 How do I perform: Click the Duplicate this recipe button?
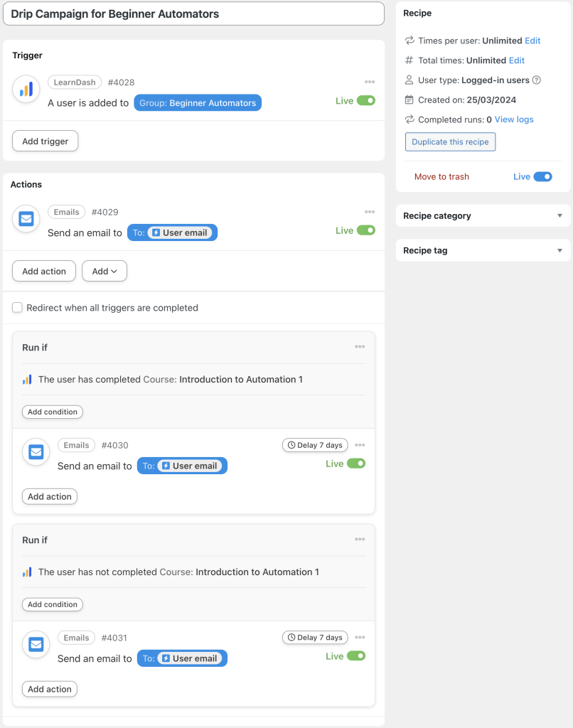coord(450,141)
